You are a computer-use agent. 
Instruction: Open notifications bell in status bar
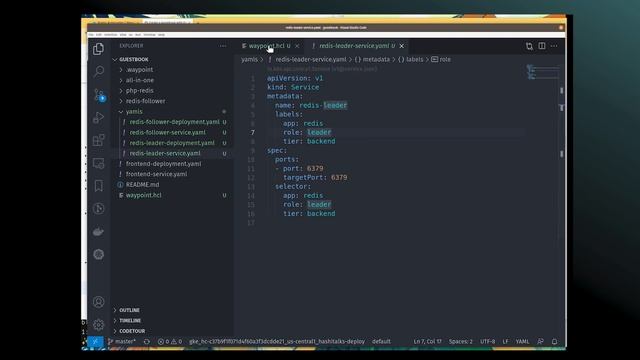point(554,342)
